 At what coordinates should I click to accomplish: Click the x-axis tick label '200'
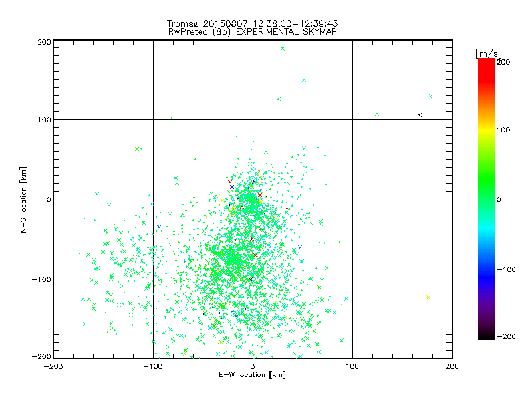point(452,366)
